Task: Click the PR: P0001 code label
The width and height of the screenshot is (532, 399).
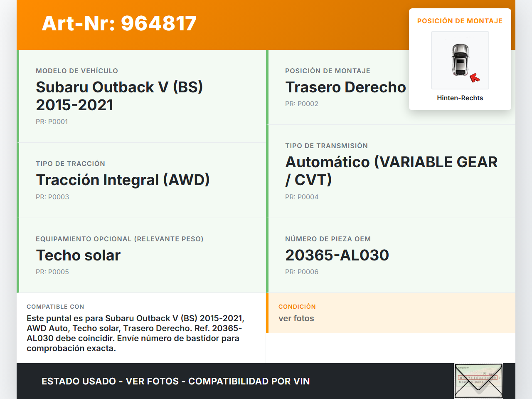Action: (52, 121)
